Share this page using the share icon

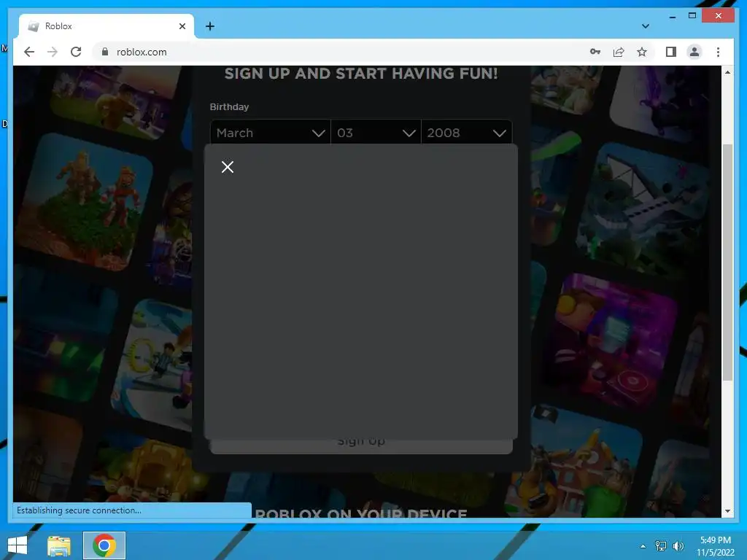619,52
